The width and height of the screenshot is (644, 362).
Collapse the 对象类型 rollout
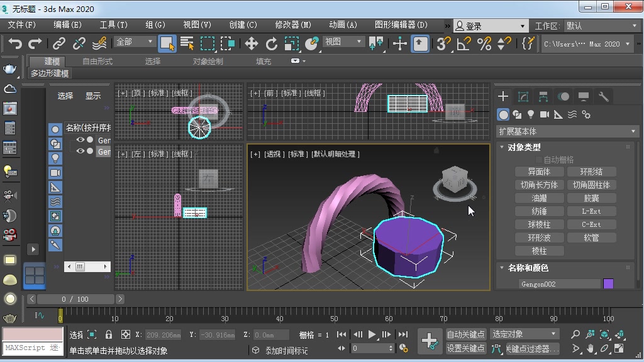point(501,146)
